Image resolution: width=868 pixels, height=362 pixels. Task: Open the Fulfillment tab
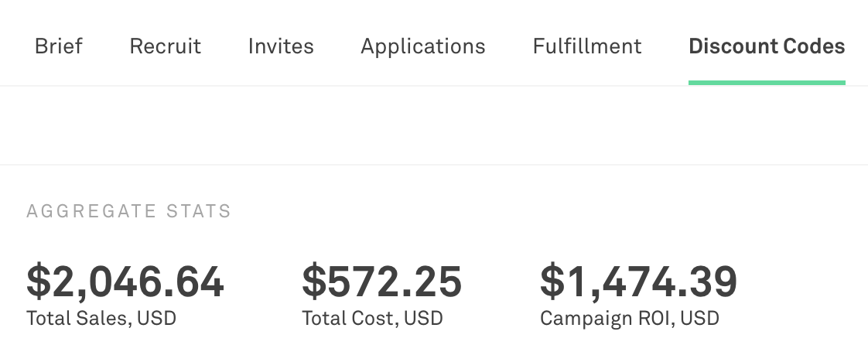586,46
